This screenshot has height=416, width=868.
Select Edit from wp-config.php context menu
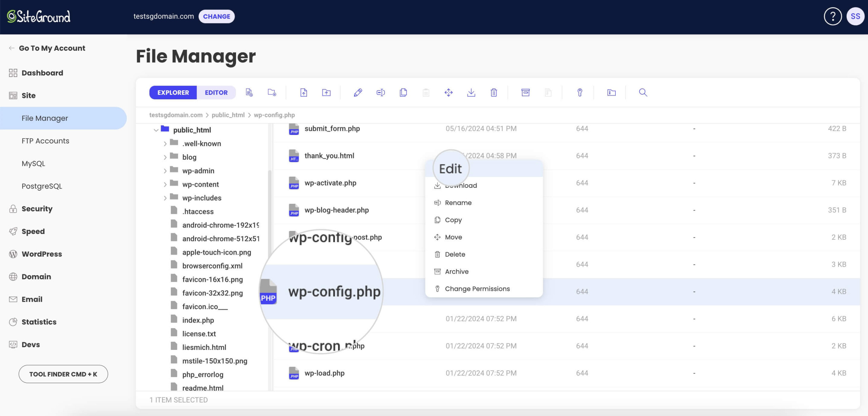tap(450, 167)
